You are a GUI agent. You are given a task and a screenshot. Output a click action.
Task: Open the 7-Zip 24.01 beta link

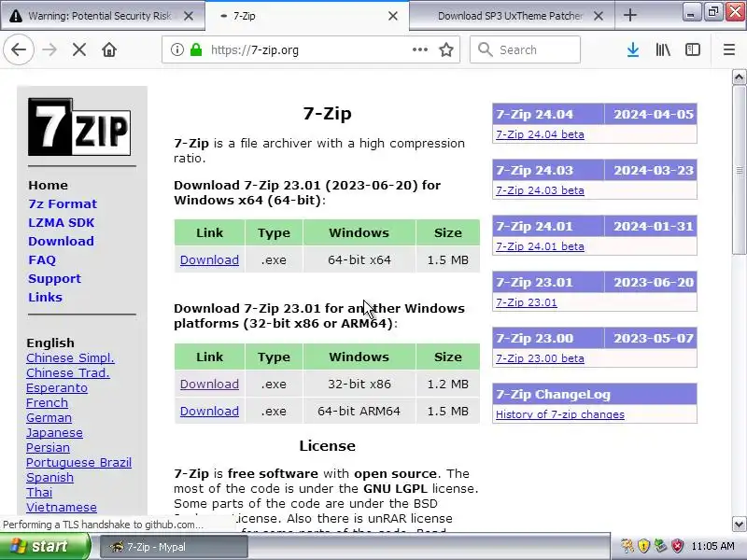540,246
